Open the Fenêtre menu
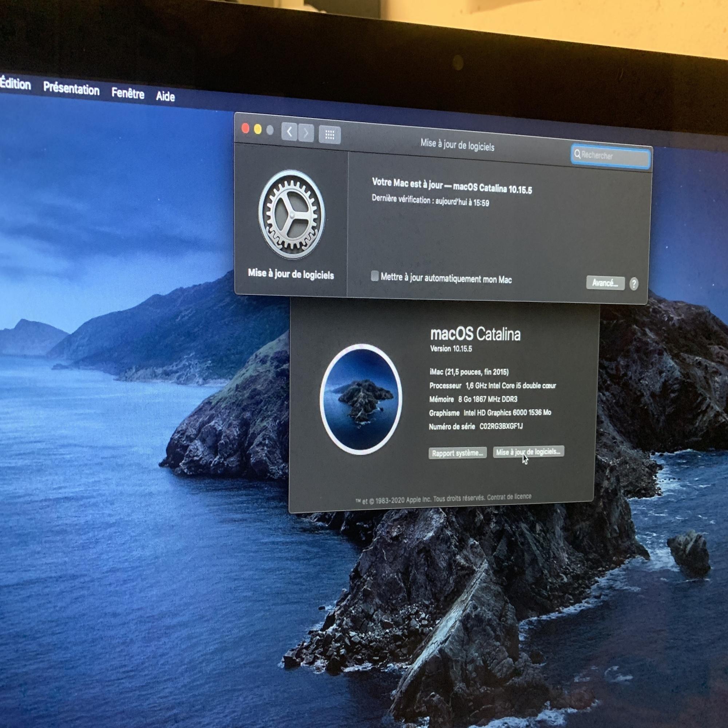Image resolution: width=728 pixels, height=728 pixels. (x=128, y=93)
